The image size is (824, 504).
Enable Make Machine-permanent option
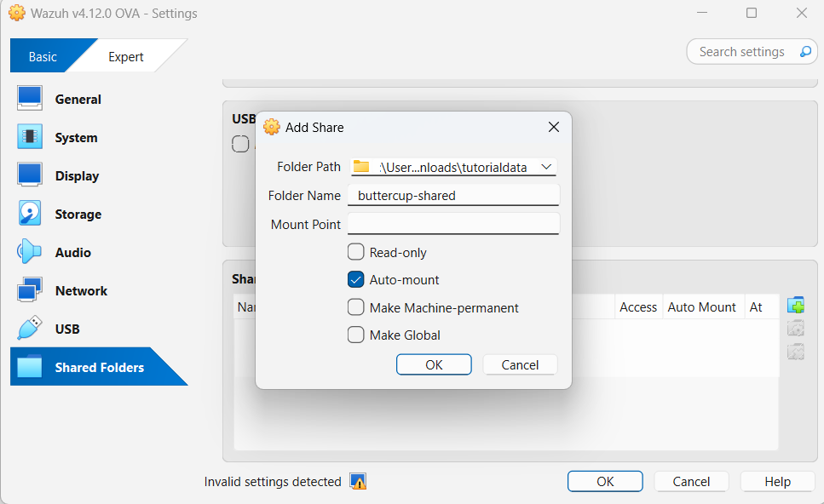point(356,307)
